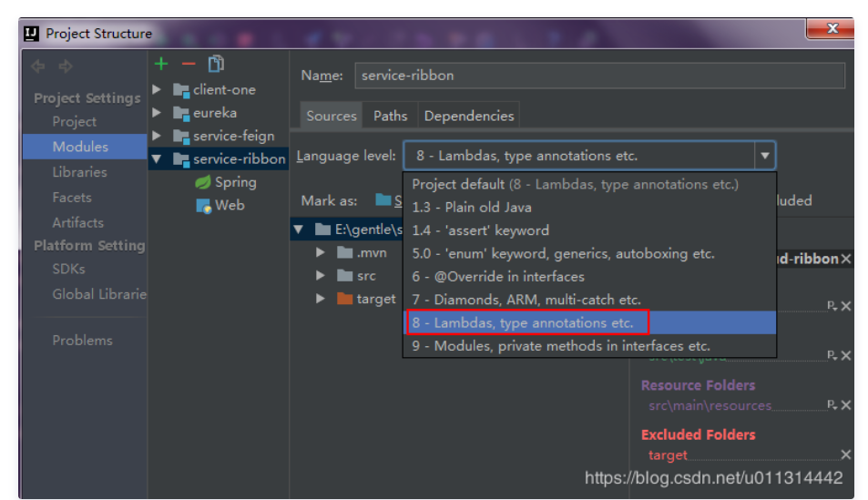Collapse the E:\gentle content root node
868x500 pixels.
(299, 230)
